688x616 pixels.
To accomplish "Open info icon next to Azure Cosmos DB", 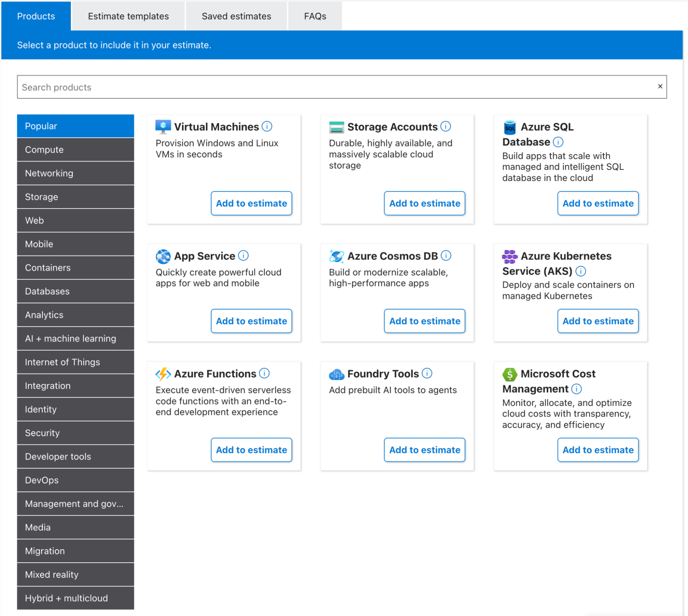I will (x=446, y=256).
